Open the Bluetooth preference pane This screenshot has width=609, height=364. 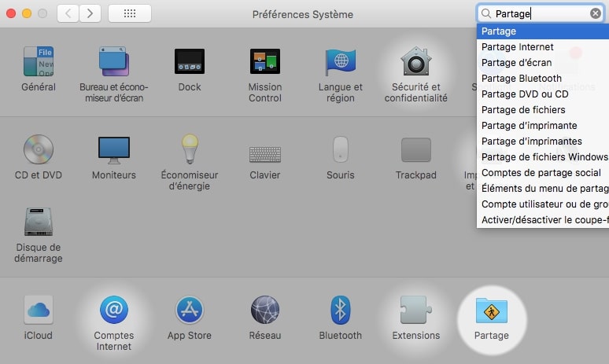pyautogui.click(x=340, y=318)
